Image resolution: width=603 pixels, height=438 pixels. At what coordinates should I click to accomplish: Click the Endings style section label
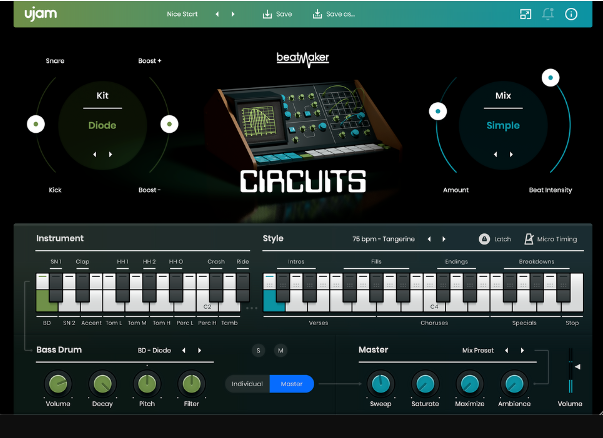[456, 261]
